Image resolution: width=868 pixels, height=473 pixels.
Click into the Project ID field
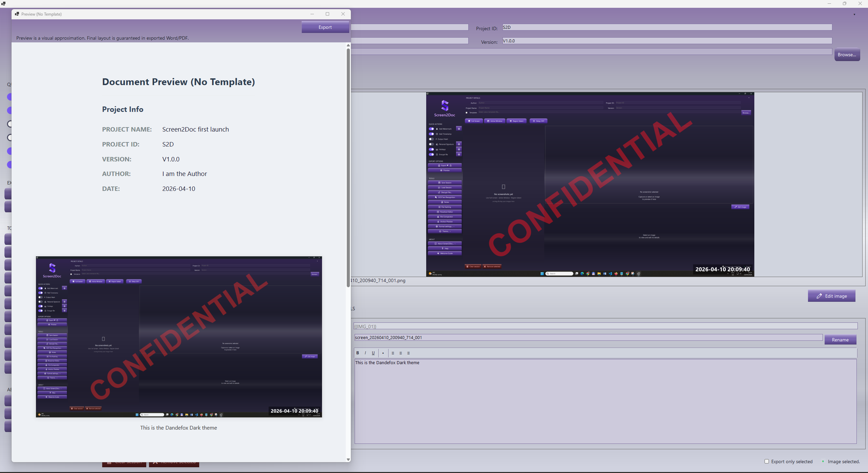(x=667, y=27)
